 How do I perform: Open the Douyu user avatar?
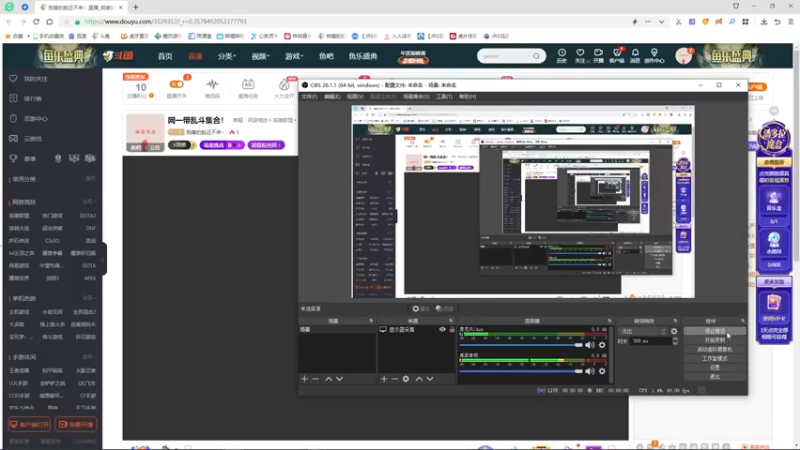683,56
